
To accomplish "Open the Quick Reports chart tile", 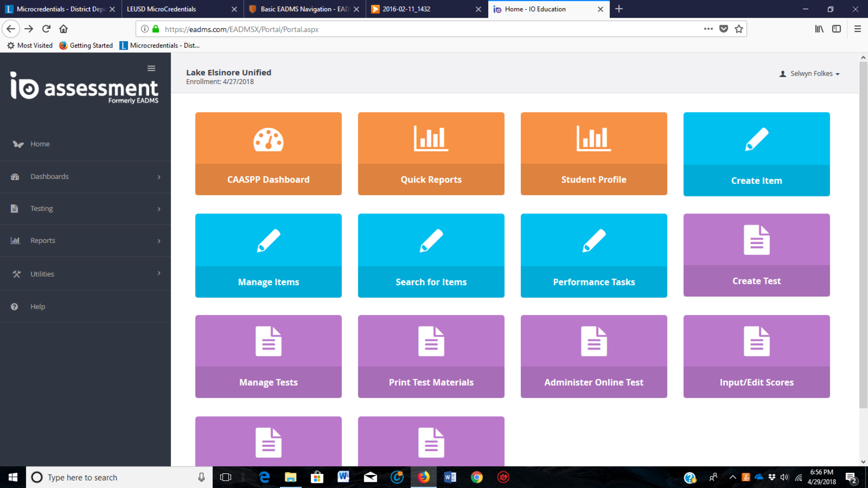I will pos(431,153).
